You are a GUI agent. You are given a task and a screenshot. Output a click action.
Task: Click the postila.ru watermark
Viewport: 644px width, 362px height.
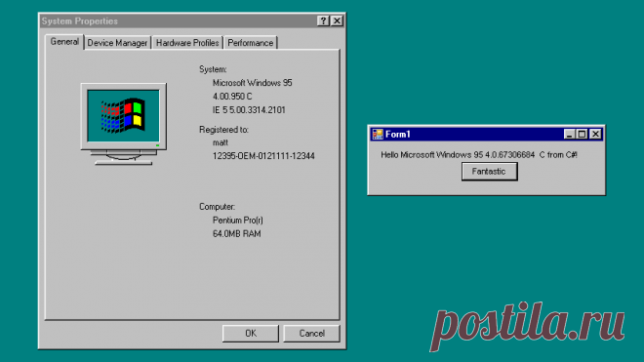click(x=528, y=326)
